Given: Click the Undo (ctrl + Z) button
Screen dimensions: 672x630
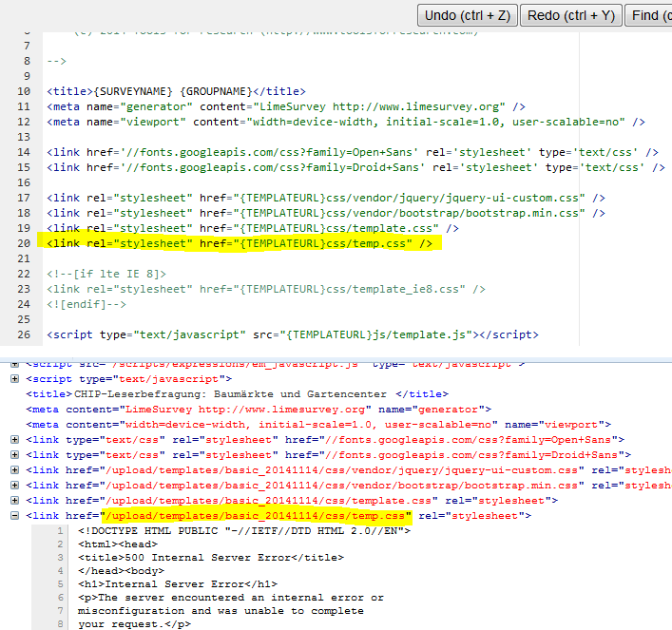Looking at the screenshot, I should (x=467, y=15).
